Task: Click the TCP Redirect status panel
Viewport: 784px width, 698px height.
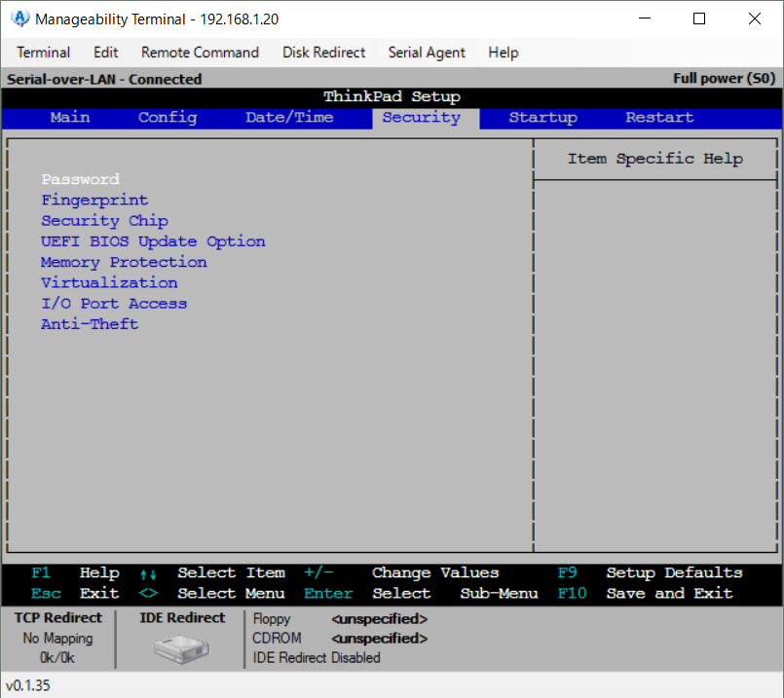Action: click(58, 638)
